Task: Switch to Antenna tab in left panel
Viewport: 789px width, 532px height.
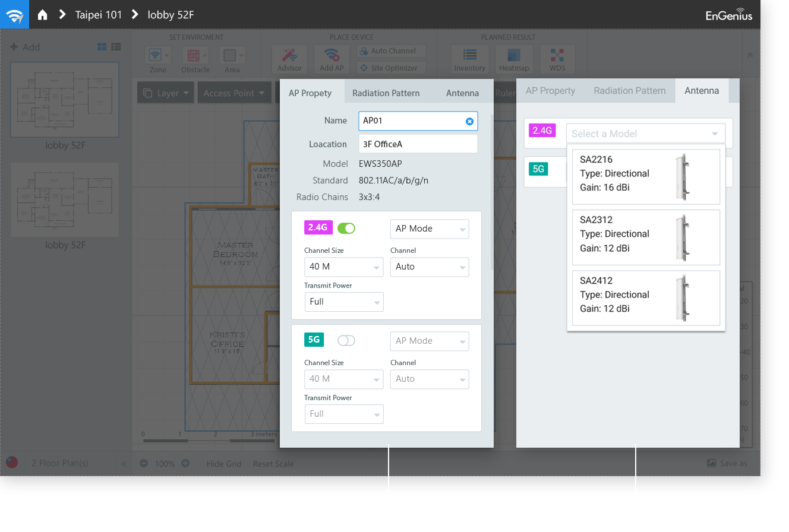Action: coord(463,93)
